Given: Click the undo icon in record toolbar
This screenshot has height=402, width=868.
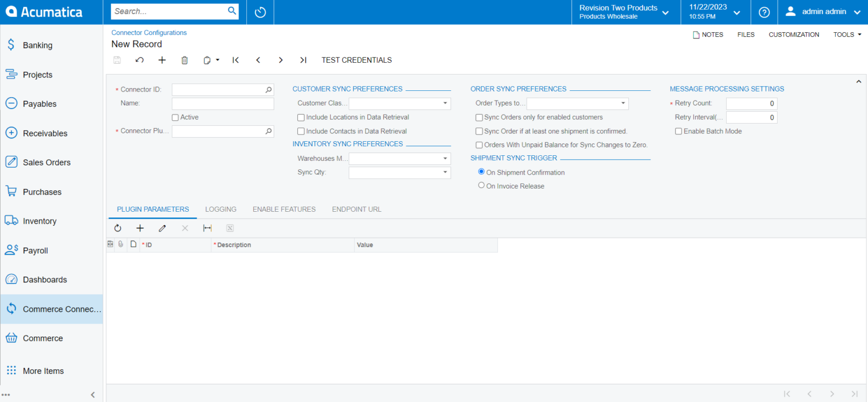Looking at the screenshot, I should click(140, 60).
